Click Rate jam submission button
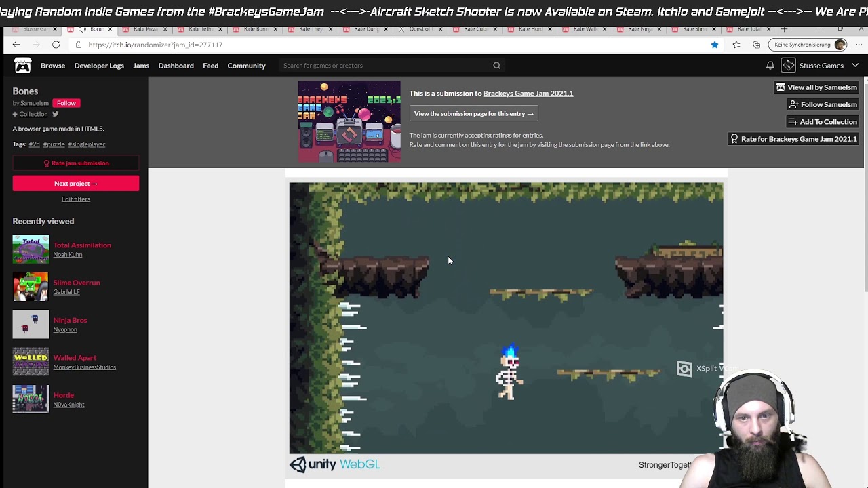 [75, 163]
